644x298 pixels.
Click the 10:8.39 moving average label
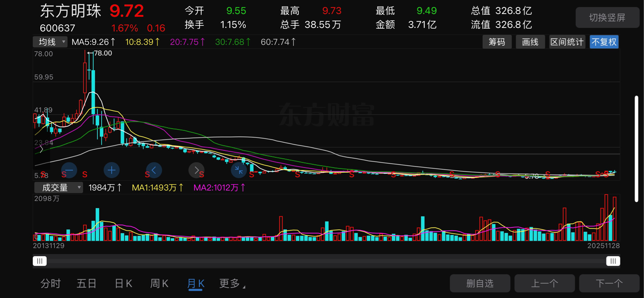tap(142, 42)
